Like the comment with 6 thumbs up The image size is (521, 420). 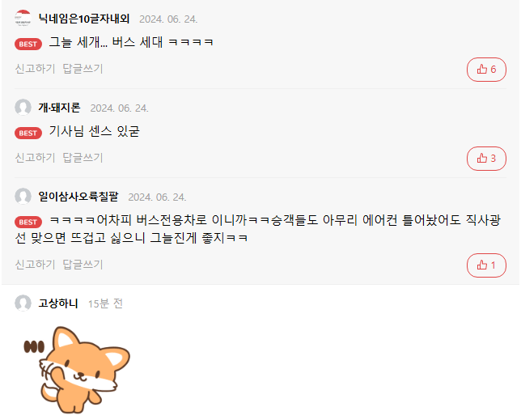click(486, 70)
